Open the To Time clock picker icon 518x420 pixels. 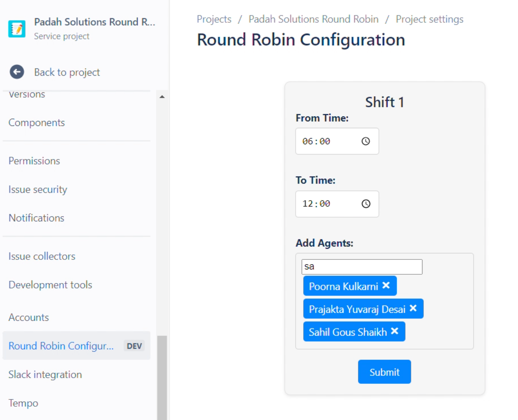pyautogui.click(x=365, y=204)
